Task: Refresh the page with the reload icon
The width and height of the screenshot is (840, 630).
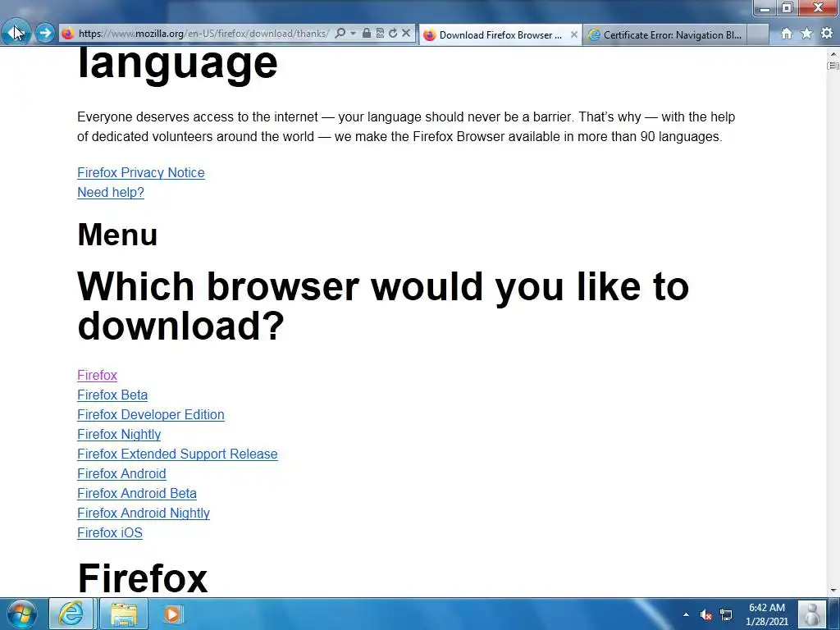Action: [x=393, y=33]
